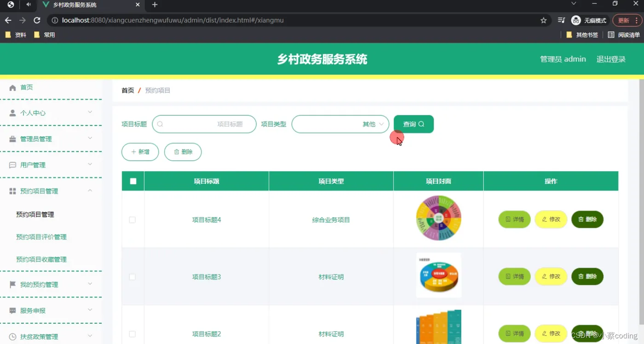Click the site info icon before localhost
This screenshot has width=644, height=344.
(x=54, y=20)
